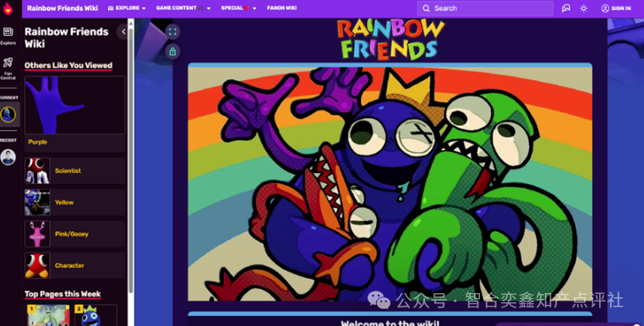Click into the Search field
The width and height of the screenshot is (644, 326).
coord(485,8)
